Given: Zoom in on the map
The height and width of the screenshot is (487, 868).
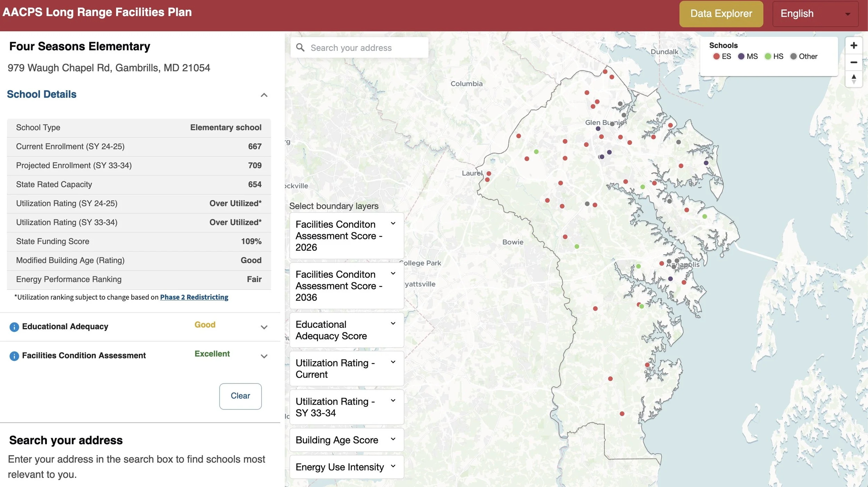Looking at the screenshot, I should pos(853,46).
